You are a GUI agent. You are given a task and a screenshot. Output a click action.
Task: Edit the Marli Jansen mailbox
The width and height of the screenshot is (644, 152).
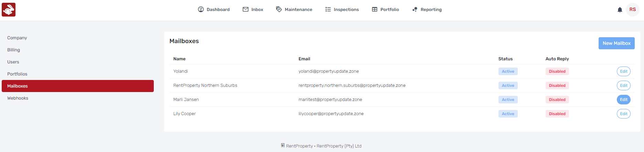point(624,100)
